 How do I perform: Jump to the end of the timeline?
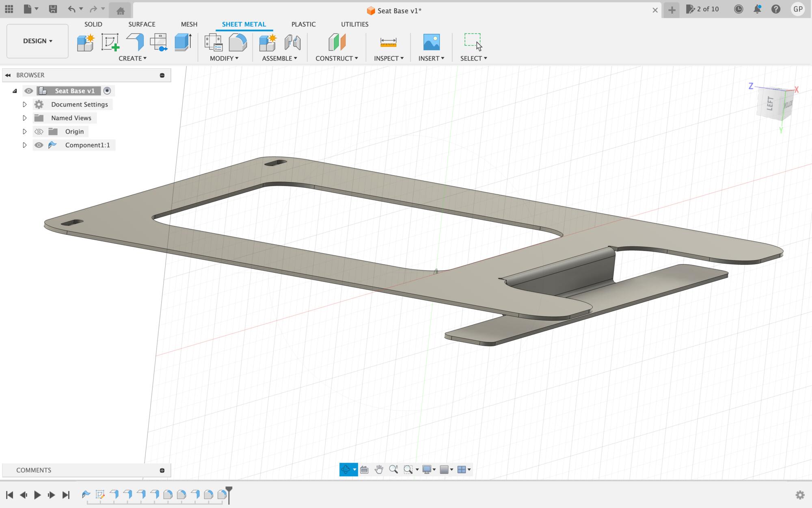pyautogui.click(x=66, y=495)
